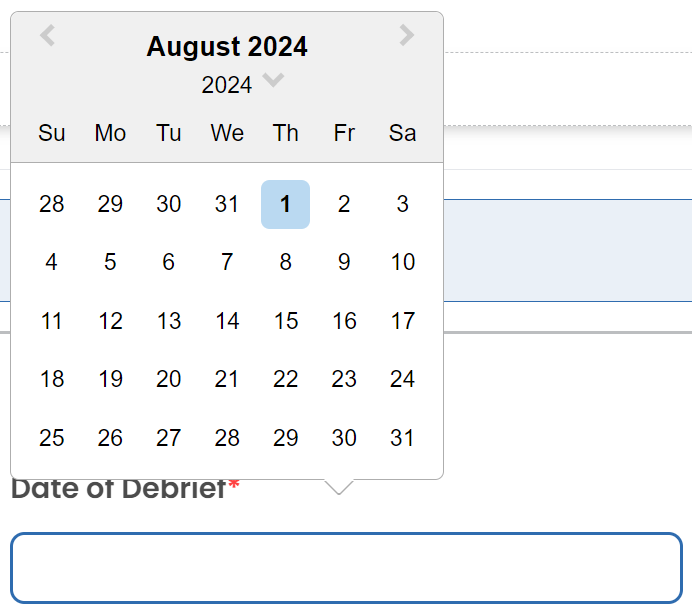This screenshot has height=612, width=692.
Task: Select last day August 31
Action: pyautogui.click(x=402, y=438)
